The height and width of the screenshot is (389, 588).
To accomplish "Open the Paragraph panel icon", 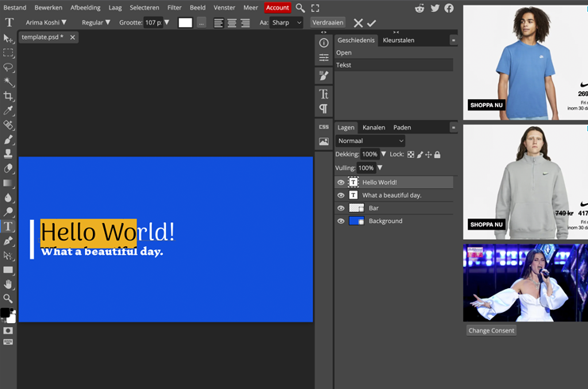I will coord(323,109).
